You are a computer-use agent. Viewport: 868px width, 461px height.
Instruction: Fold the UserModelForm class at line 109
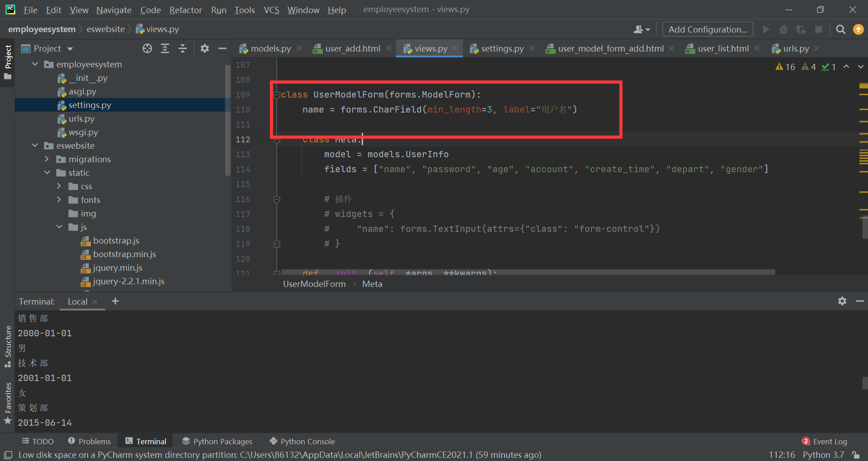[277, 95]
